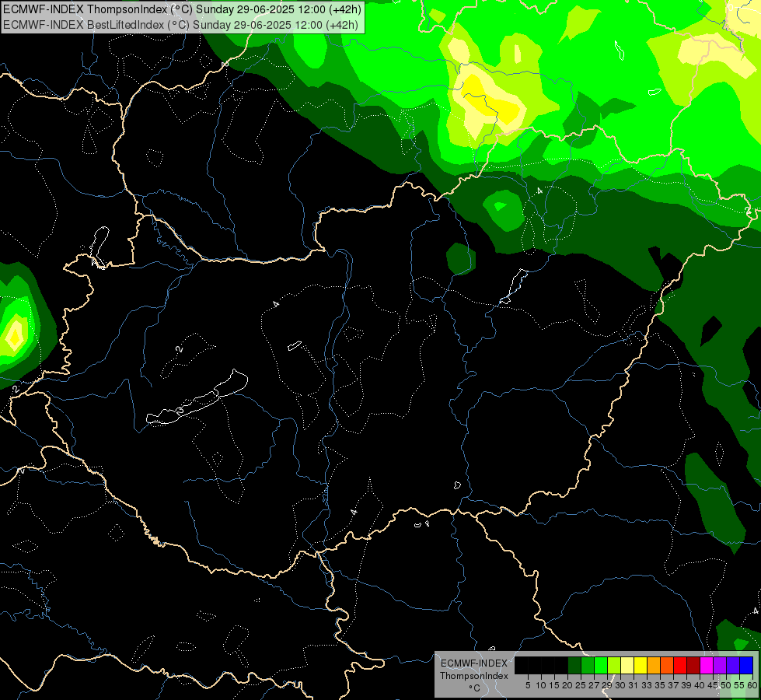Click legend tick value '30'
Viewport: 761px width, 700px height.
620,685
